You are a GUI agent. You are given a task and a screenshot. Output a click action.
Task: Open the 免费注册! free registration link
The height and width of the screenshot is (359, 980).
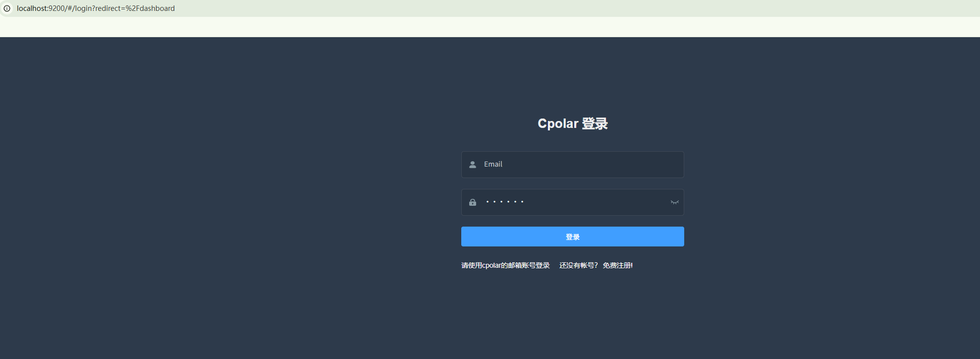[x=618, y=265]
